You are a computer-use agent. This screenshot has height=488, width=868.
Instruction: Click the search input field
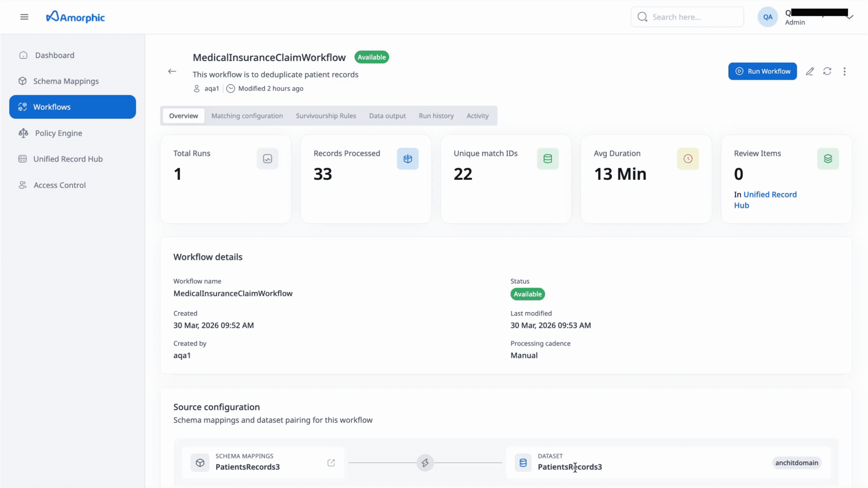tap(687, 17)
